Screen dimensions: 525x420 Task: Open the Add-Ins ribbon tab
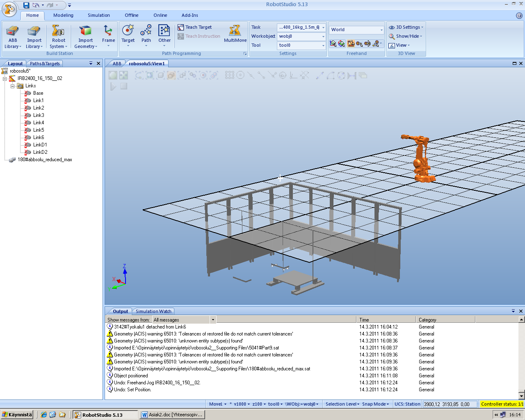[x=190, y=15]
